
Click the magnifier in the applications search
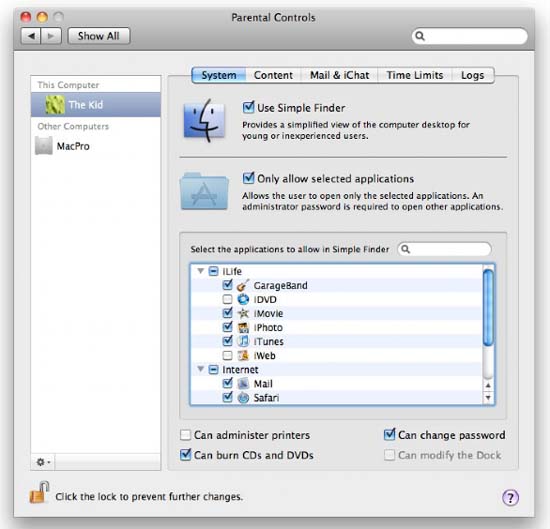pyautogui.click(x=405, y=249)
